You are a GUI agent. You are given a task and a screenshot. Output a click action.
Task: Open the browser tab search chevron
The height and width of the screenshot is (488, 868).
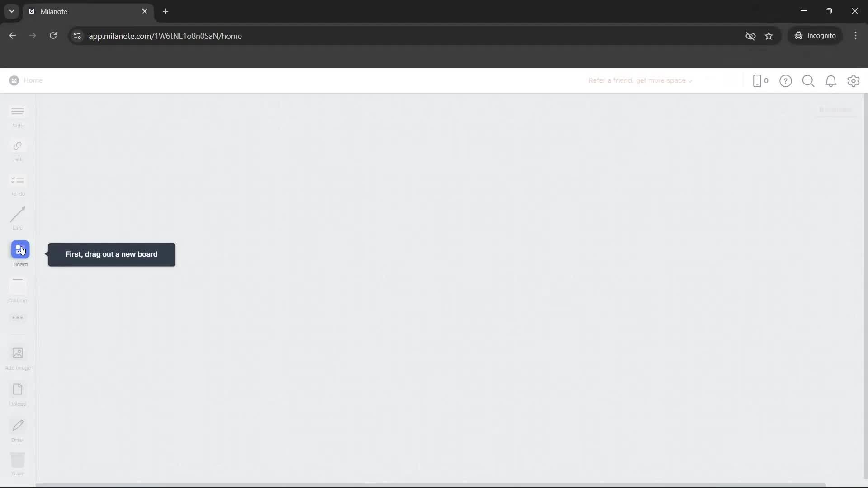[11, 11]
